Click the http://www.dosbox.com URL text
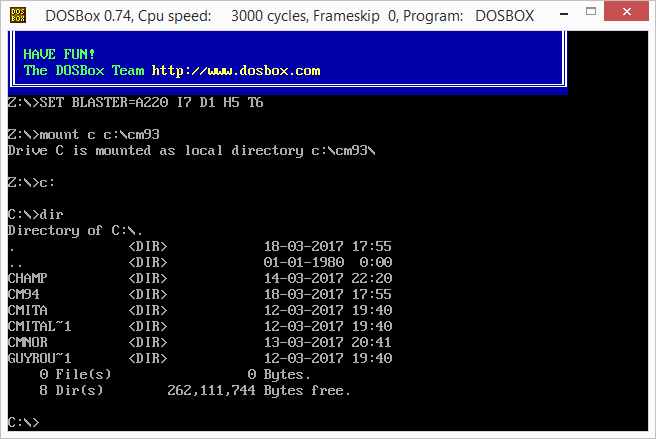Viewport: 656px width, 439px height. click(236, 70)
